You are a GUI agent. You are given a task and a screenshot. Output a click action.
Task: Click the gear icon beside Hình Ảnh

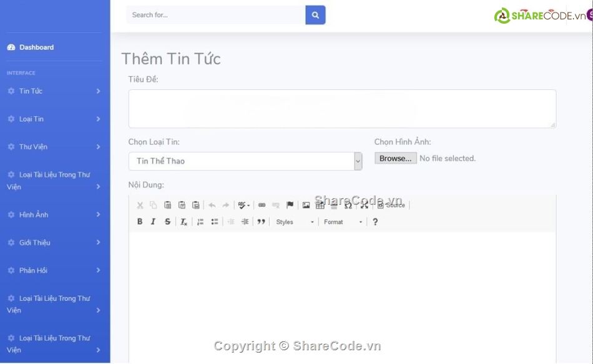pyautogui.click(x=11, y=215)
